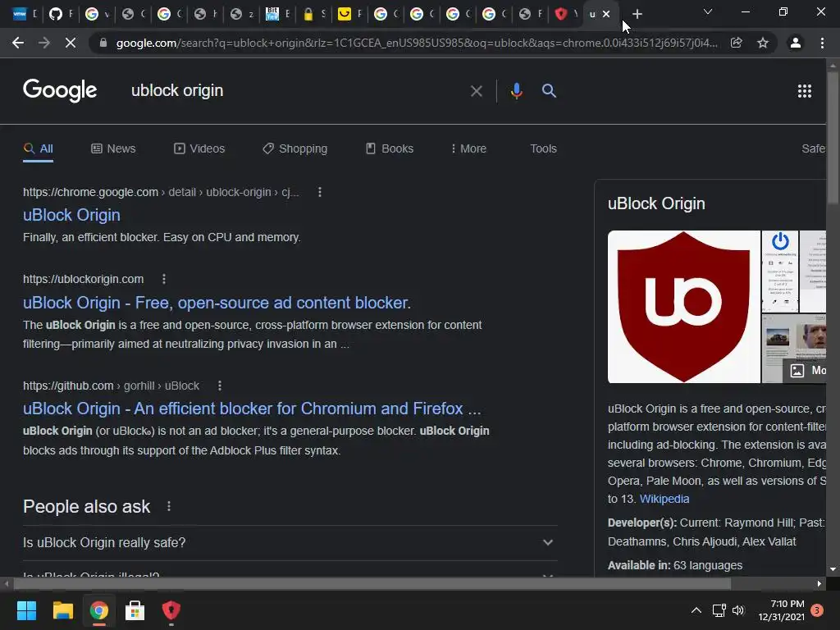Open search Tools options
840x630 pixels.
point(543,148)
